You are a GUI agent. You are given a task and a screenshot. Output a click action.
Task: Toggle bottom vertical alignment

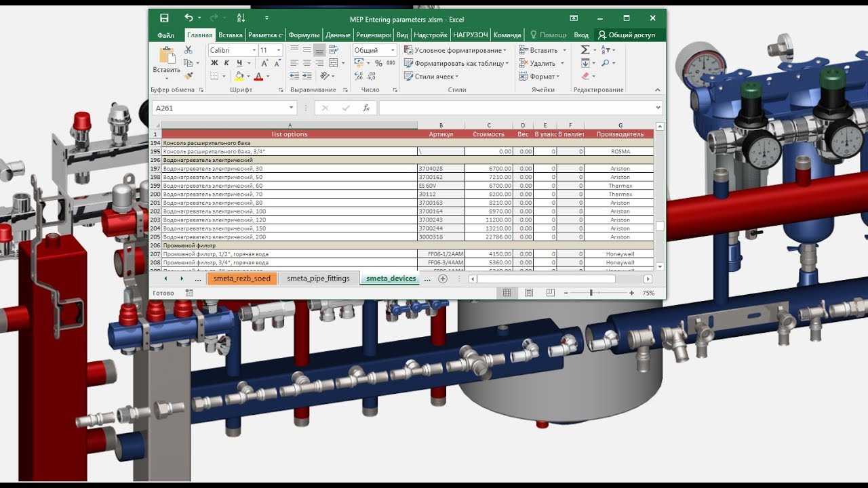pos(319,50)
